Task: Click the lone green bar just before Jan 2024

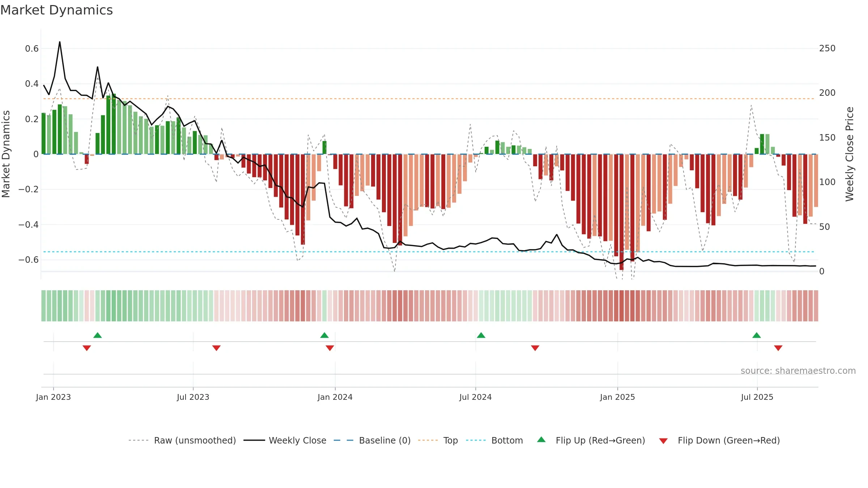Action: pos(324,147)
